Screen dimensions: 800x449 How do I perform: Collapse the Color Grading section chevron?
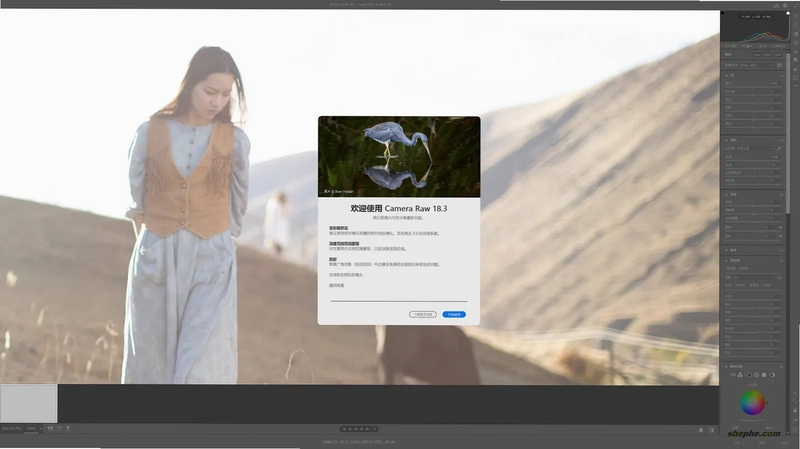coord(727,366)
